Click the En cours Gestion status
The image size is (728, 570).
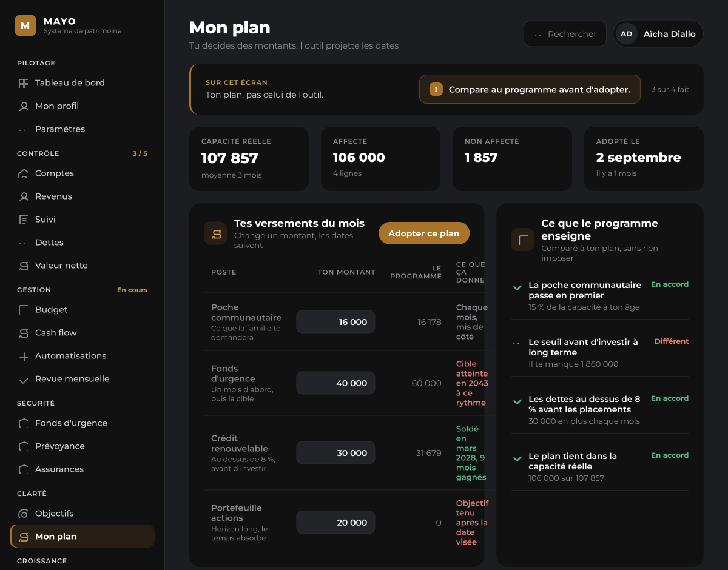[132, 290]
